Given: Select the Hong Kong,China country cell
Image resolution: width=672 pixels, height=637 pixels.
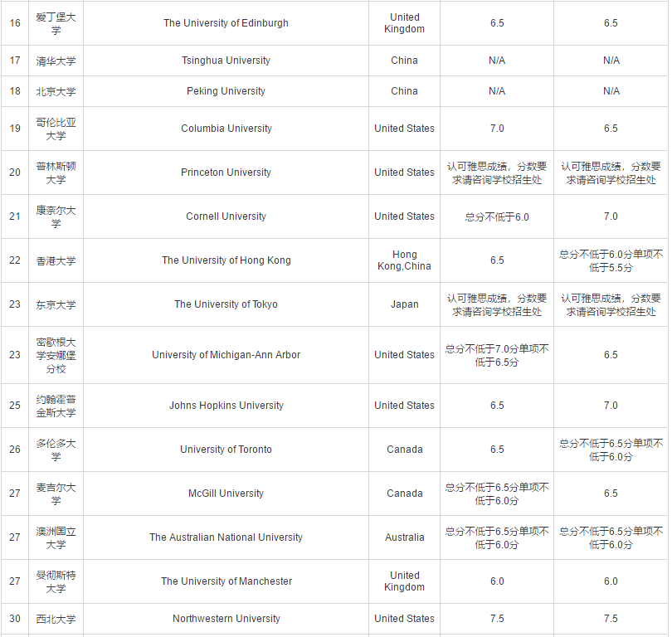Looking at the screenshot, I should 404,260.
